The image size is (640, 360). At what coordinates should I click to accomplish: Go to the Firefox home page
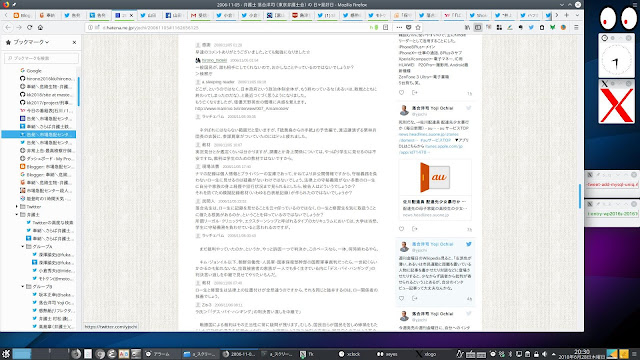tap(40, 27)
